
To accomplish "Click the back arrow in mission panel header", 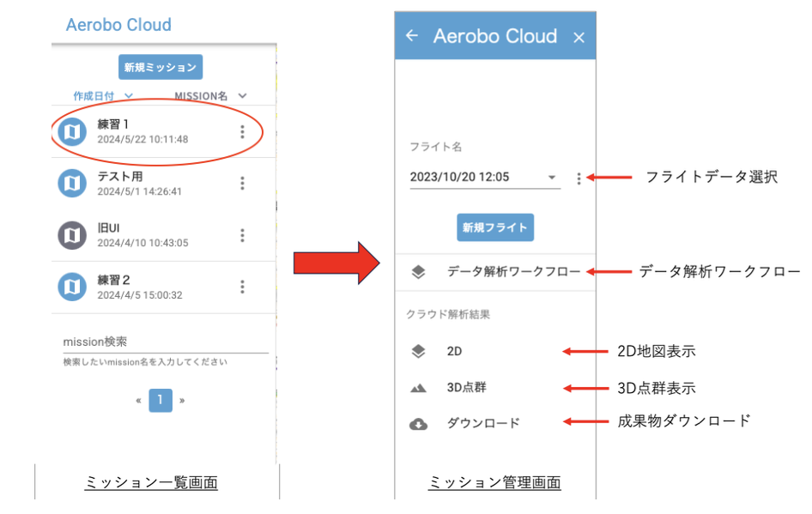I will [412, 36].
